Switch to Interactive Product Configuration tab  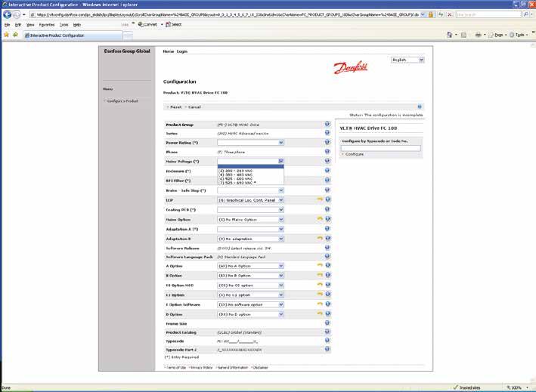(x=73, y=35)
